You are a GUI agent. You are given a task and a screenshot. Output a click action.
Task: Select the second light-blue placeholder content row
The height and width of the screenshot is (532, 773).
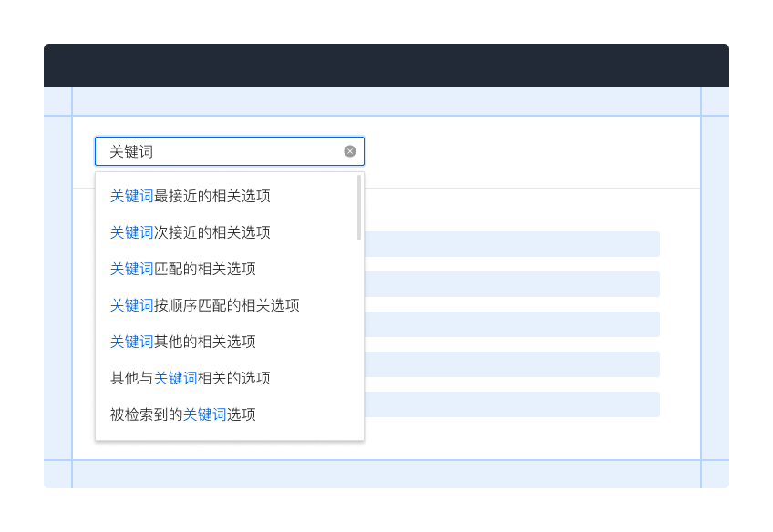click(510, 284)
